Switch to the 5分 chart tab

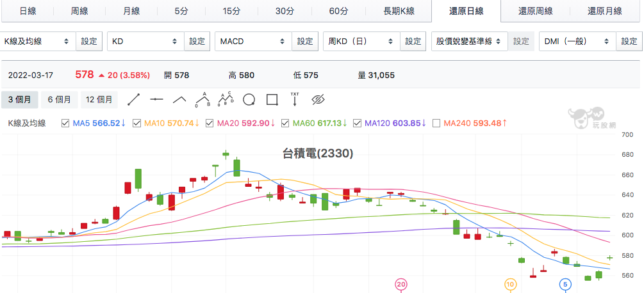point(181,11)
